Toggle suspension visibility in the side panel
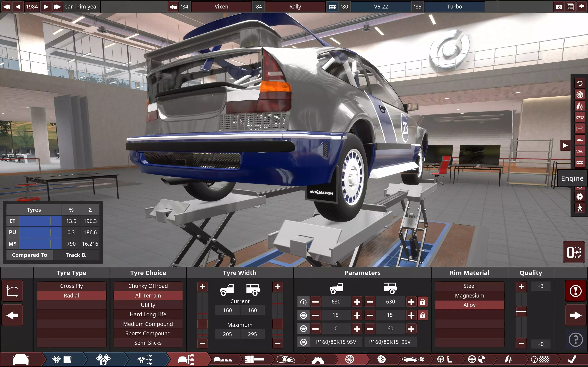 click(580, 106)
